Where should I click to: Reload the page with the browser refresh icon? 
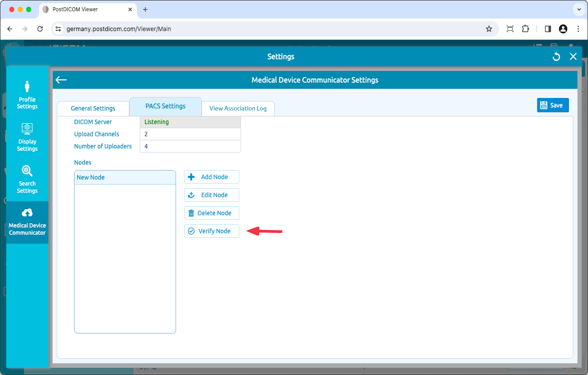click(40, 29)
